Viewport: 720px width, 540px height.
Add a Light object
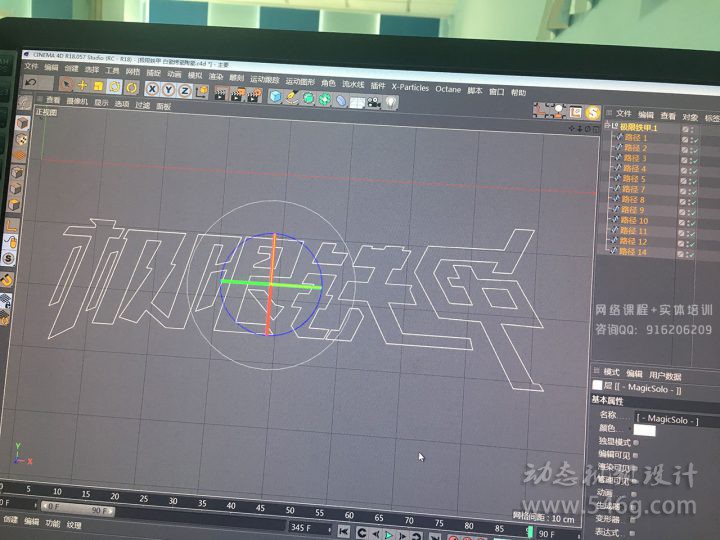[390, 103]
